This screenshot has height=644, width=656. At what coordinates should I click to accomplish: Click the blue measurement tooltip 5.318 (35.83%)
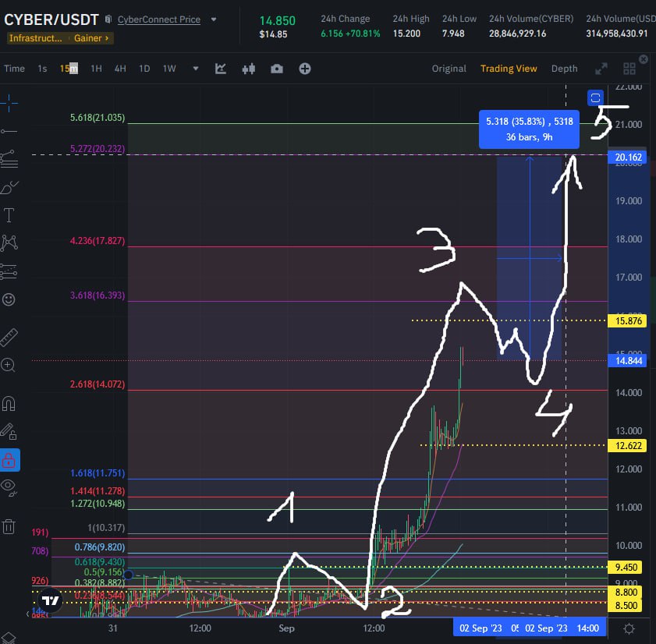click(529, 129)
